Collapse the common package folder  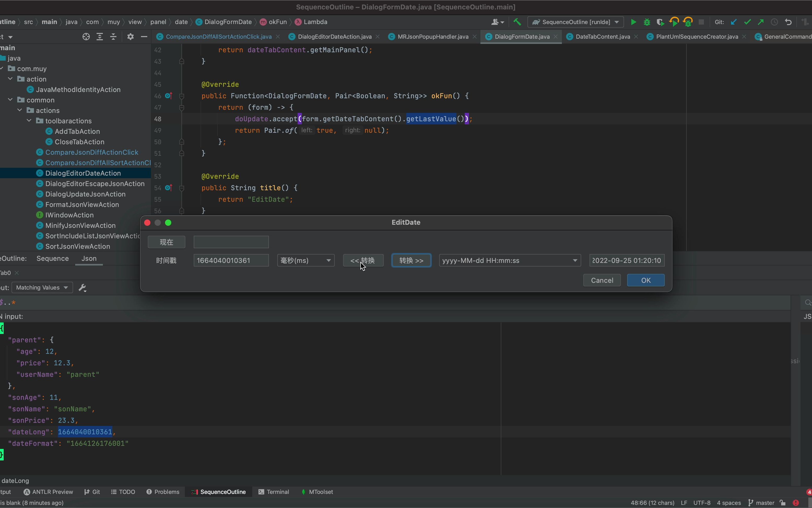tap(10, 100)
